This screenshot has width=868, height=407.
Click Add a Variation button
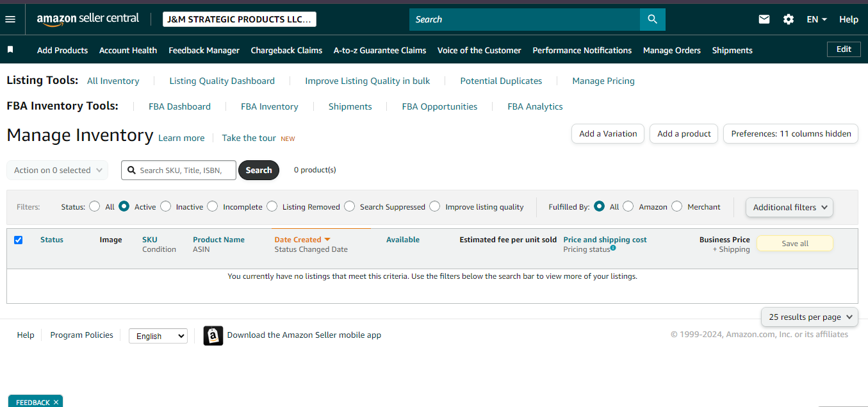pos(608,134)
